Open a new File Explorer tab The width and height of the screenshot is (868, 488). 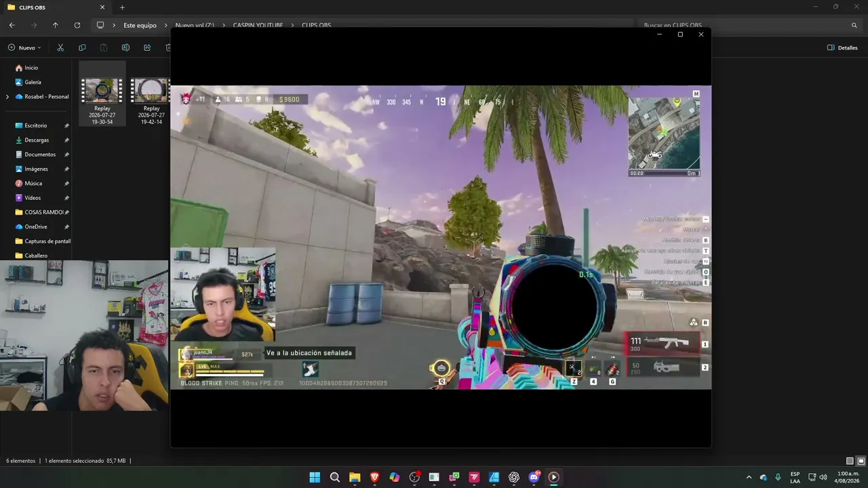(x=122, y=7)
